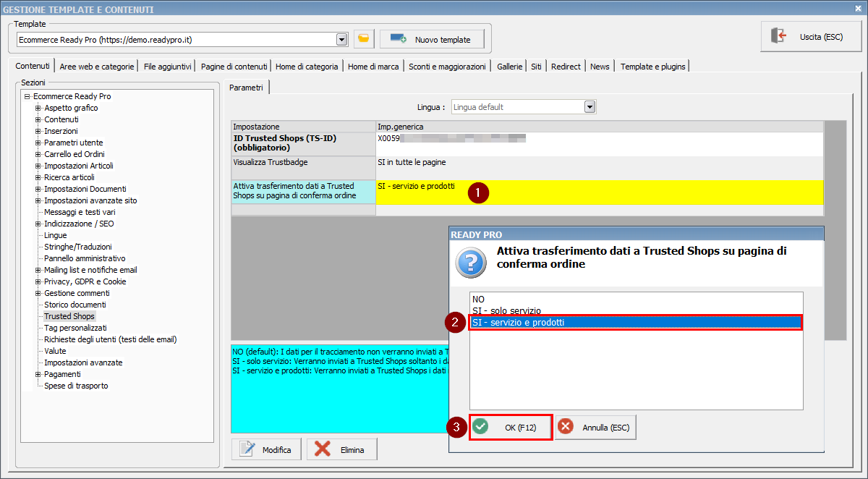Viewport: 868px width, 479px height.
Task: Switch to the News tab
Action: pyautogui.click(x=600, y=67)
